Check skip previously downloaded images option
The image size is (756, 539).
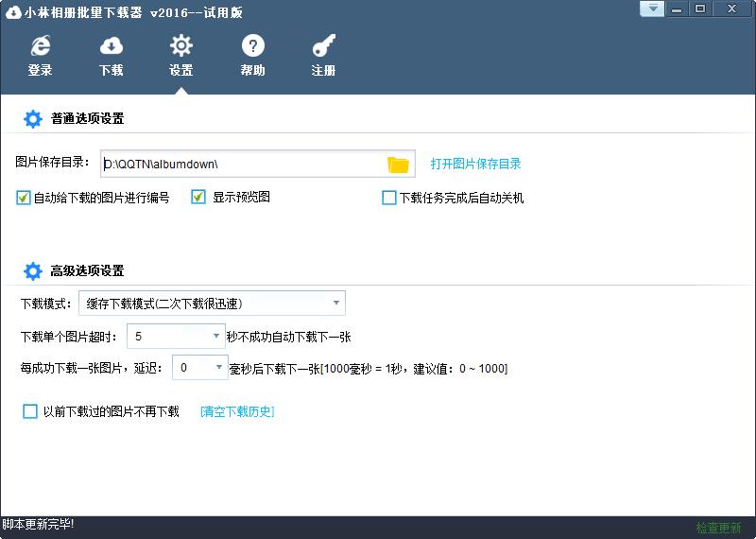[30, 411]
